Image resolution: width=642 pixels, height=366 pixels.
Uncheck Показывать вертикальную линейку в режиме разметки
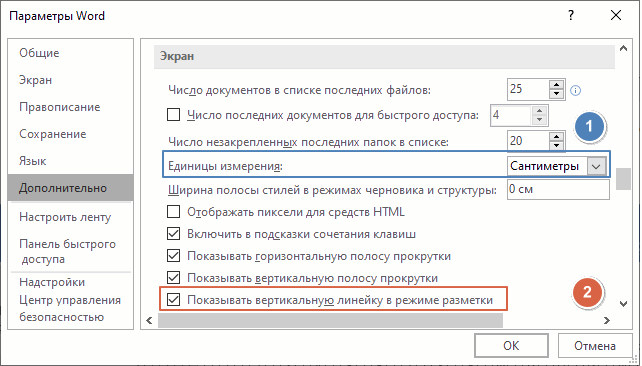tap(174, 300)
